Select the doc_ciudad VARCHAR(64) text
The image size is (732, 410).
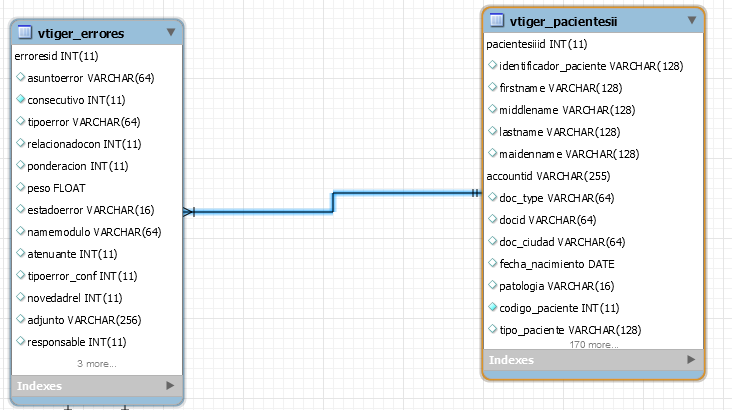562,242
